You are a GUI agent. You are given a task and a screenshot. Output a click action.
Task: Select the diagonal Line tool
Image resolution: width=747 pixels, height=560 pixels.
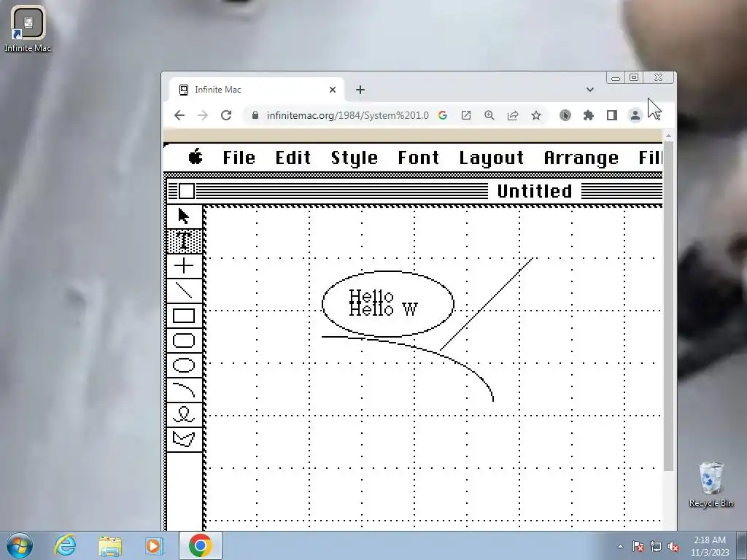[184, 290]
